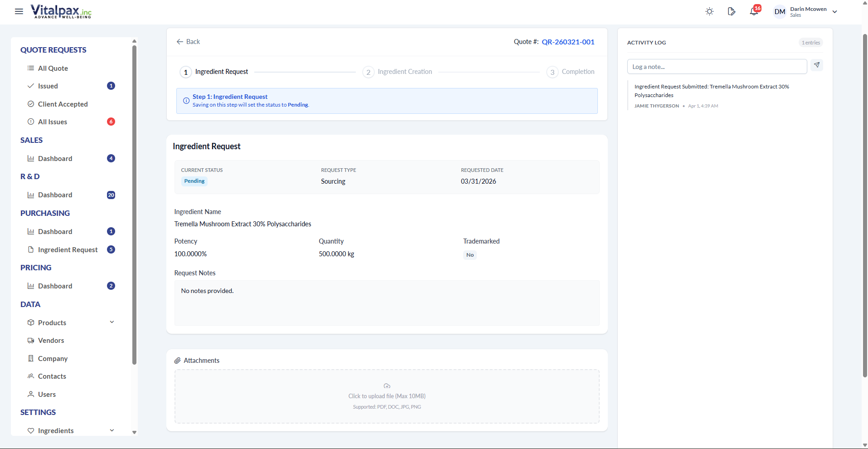This screenshot has width=868, height=449.
Task: Click the Contacts people icon
Action: [31, 376]
